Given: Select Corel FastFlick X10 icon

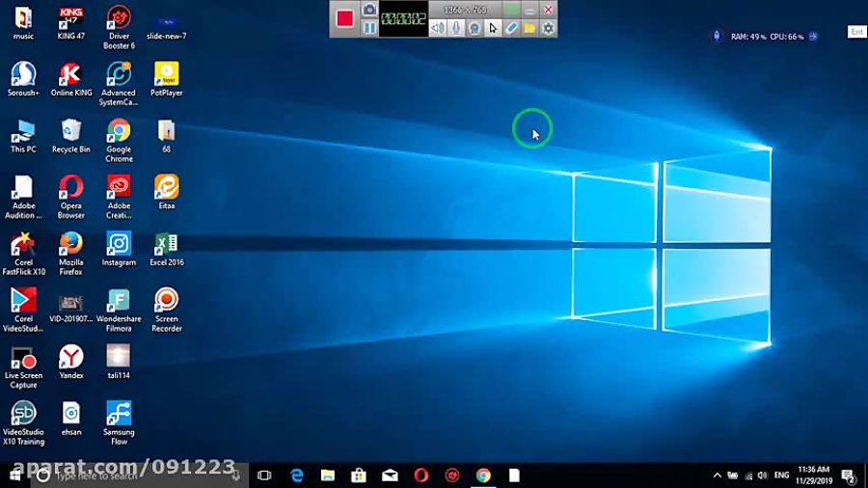Looking at the screenshot, I should [23, 254].
